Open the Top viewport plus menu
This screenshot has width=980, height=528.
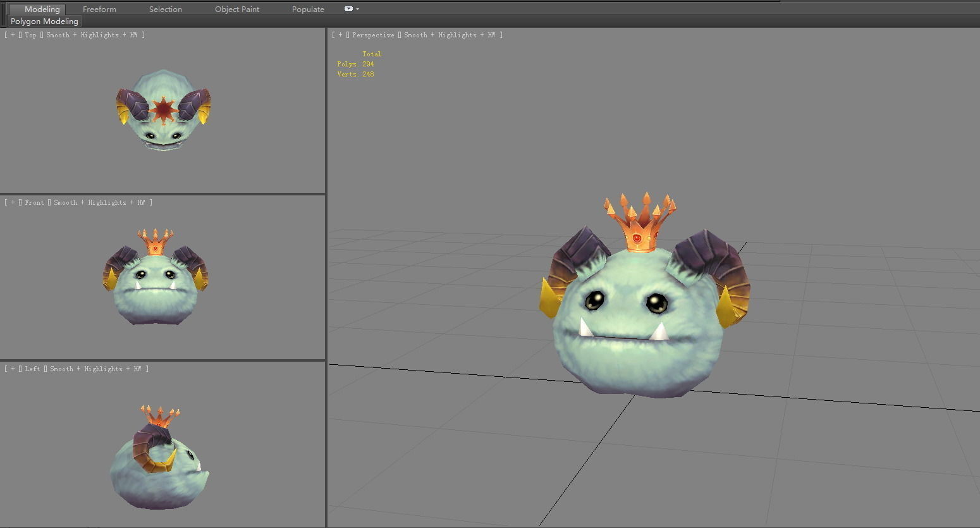coord(13,35)
